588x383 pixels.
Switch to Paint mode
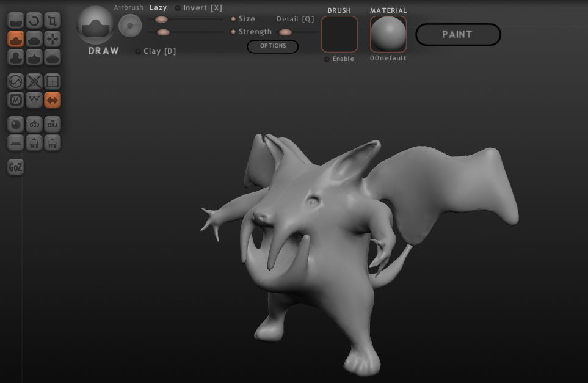(459, 35)
